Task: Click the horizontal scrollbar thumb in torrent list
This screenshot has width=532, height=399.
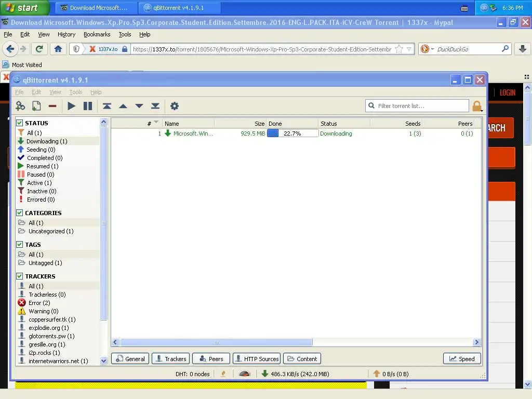Action: pyautogui.click(x=217, y=342)
